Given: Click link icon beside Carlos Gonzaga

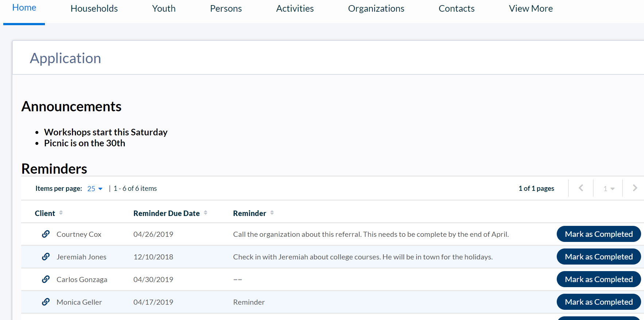Looking at the screenshot, I should 46,279.
